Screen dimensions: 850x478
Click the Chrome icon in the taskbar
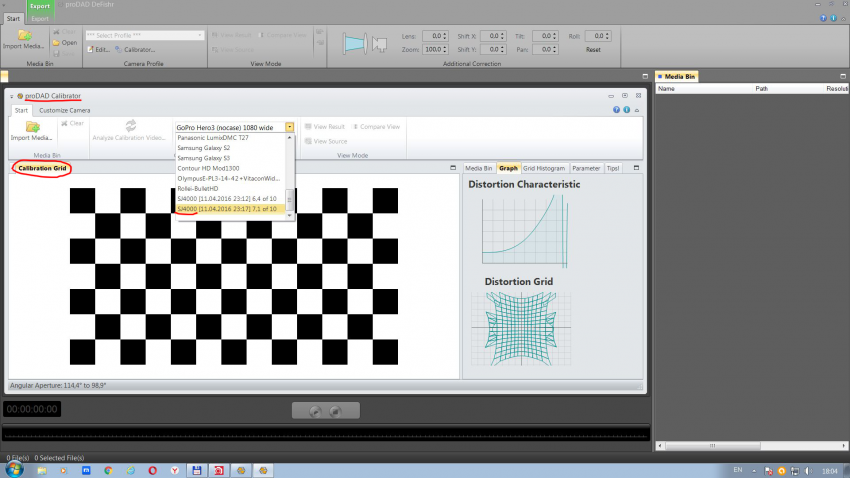point(107,469)
